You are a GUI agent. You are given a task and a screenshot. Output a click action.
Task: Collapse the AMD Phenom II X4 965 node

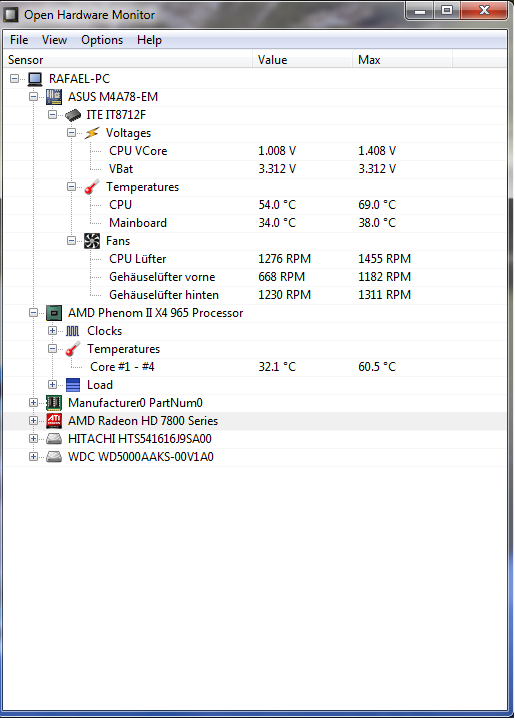coord(34,313)
